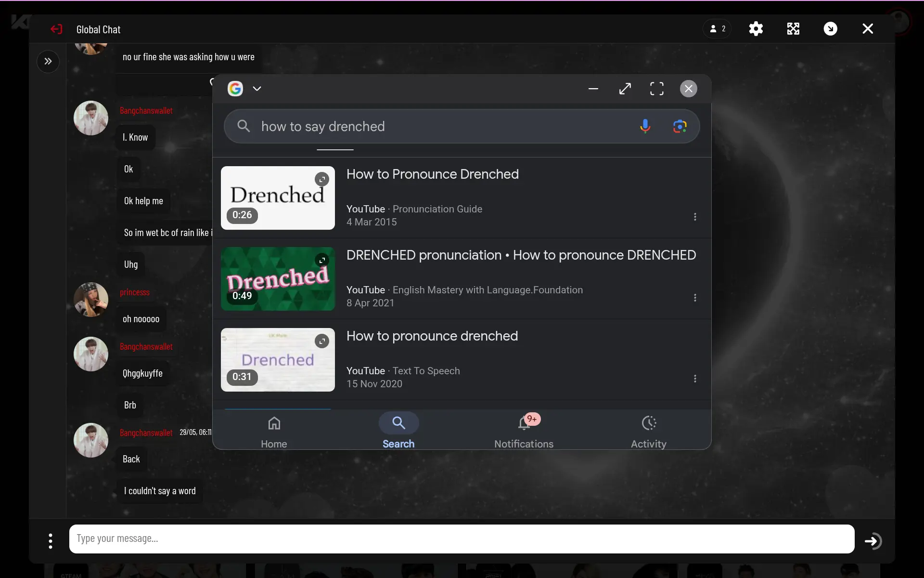924x578 pixels.
Task: Open the three-dot menu beside message box
Action: pos(51,541)
